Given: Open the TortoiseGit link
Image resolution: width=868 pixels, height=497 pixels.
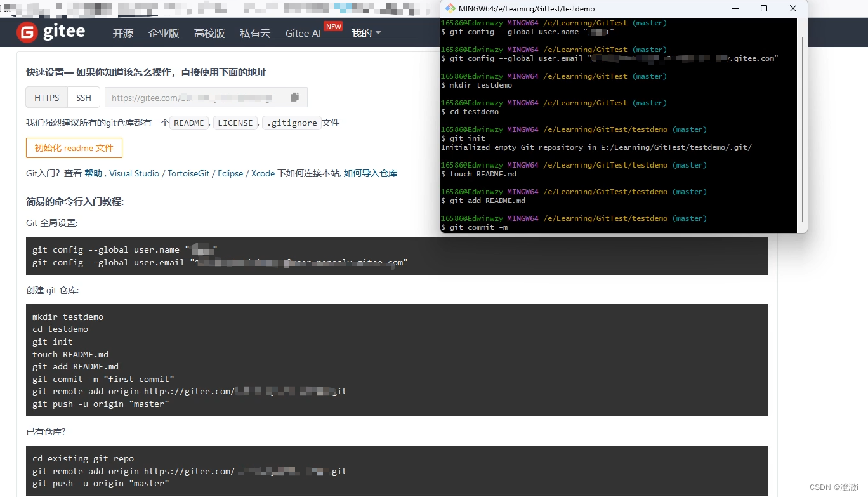Looking at the screenshot, I should [x=188, y=173].
